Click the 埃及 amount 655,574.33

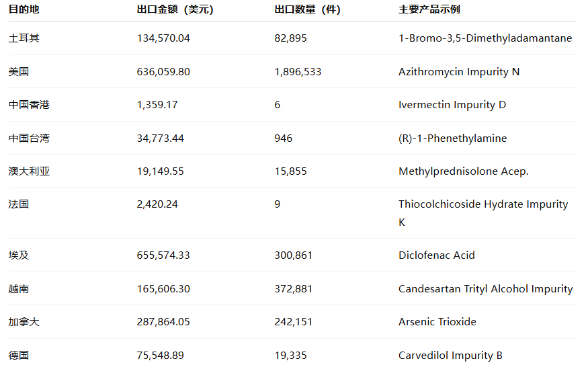(x=163, y=255)
